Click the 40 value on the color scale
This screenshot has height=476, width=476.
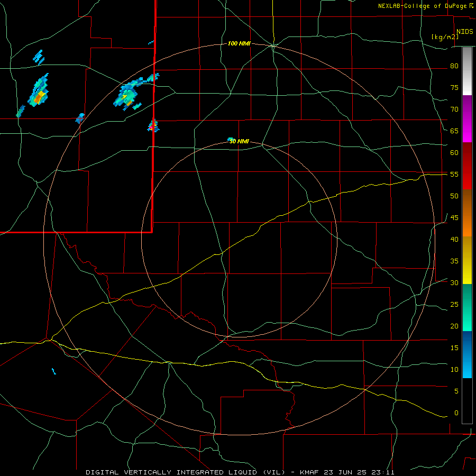pyautogui.click(x=454, y=240)
